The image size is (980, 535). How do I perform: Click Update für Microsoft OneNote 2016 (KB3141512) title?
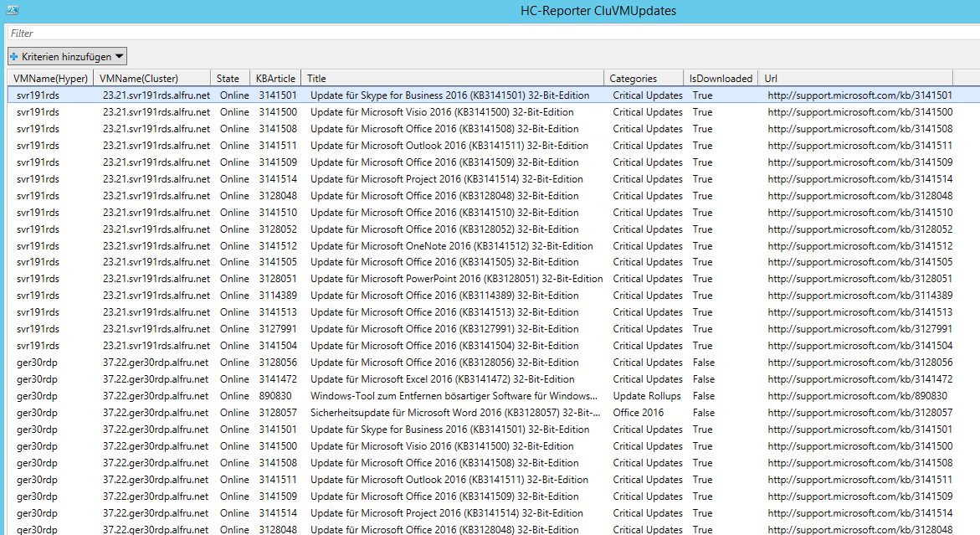452,245
